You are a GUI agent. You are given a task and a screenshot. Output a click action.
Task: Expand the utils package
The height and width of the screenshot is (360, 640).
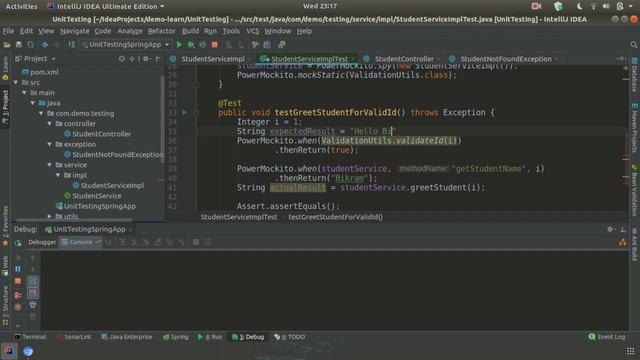(49, 216)
